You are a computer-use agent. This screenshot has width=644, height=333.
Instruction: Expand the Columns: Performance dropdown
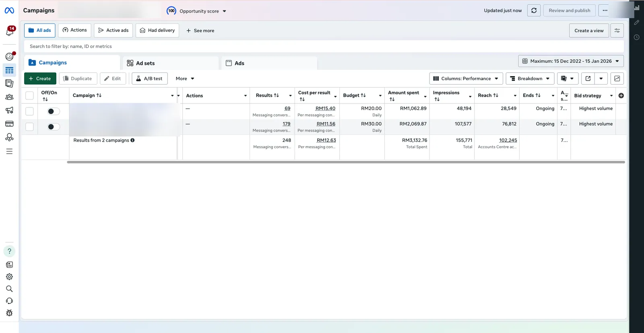466,79
